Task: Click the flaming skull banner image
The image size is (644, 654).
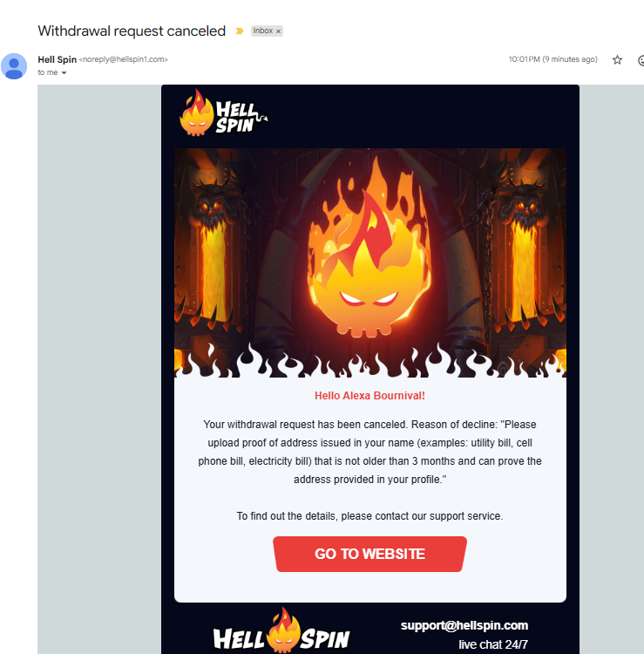Action: point(370,262)
